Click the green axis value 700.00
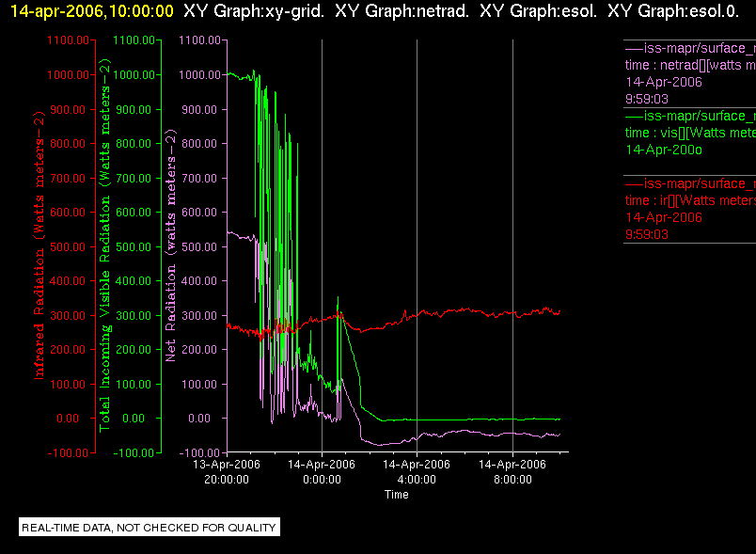 pyautogui.click(x=134, y=179)
